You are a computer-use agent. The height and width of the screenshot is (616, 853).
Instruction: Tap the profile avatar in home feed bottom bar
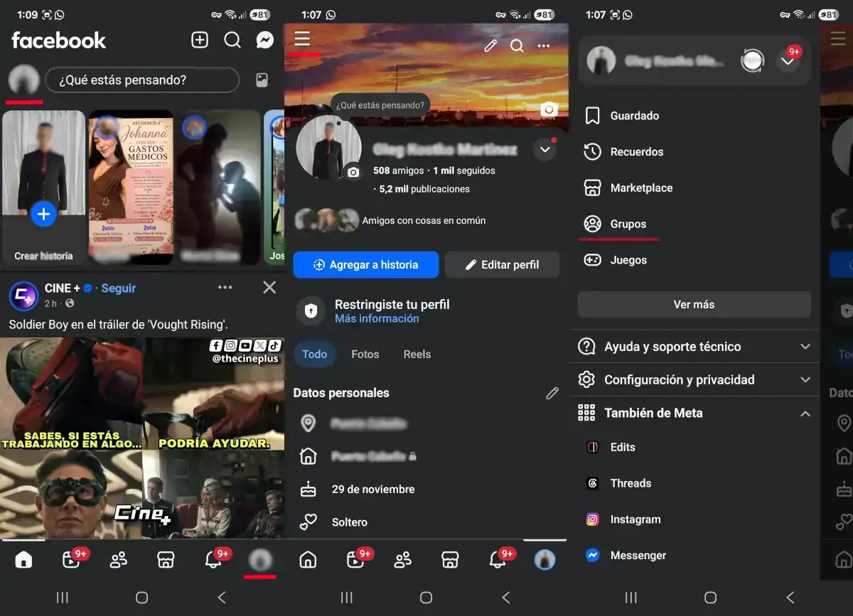260,560
